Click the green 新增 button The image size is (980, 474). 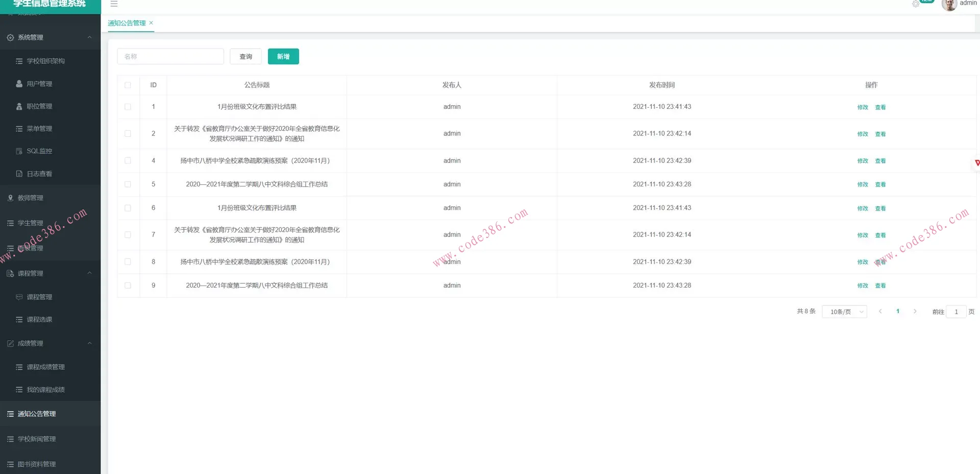tap(283, 57)
